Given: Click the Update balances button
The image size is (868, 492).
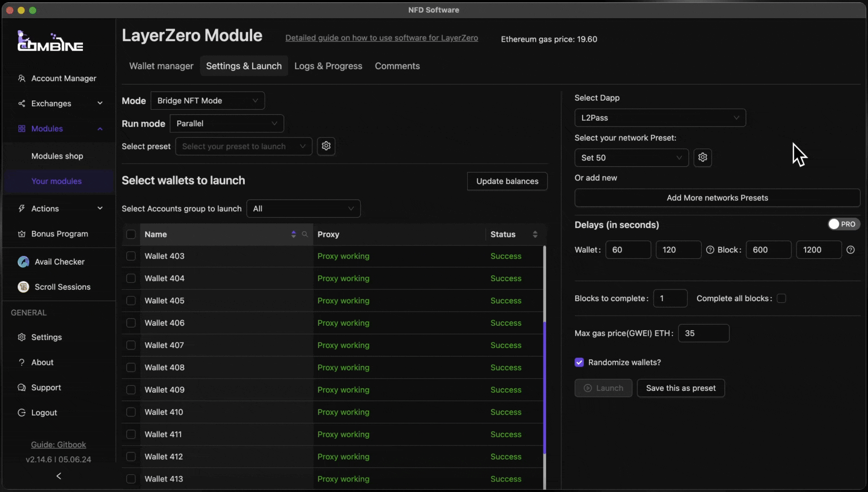Looking at the screenshot, I should [507, 181].
